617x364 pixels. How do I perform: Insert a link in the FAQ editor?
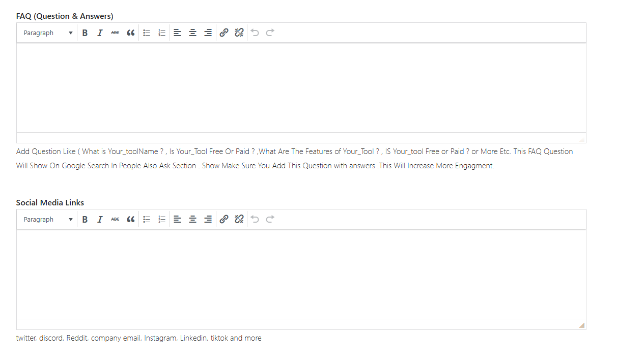coord(223,33)
